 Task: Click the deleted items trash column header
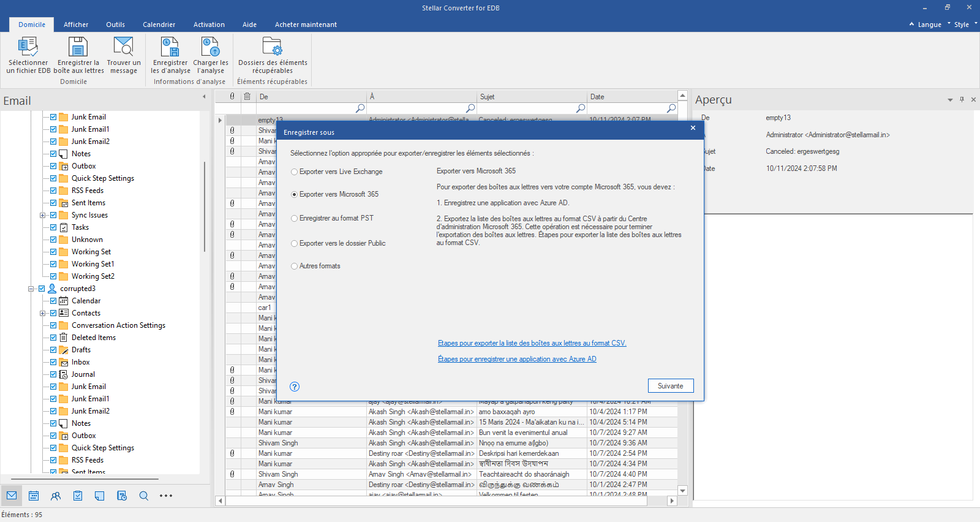(x=247, y=96)
